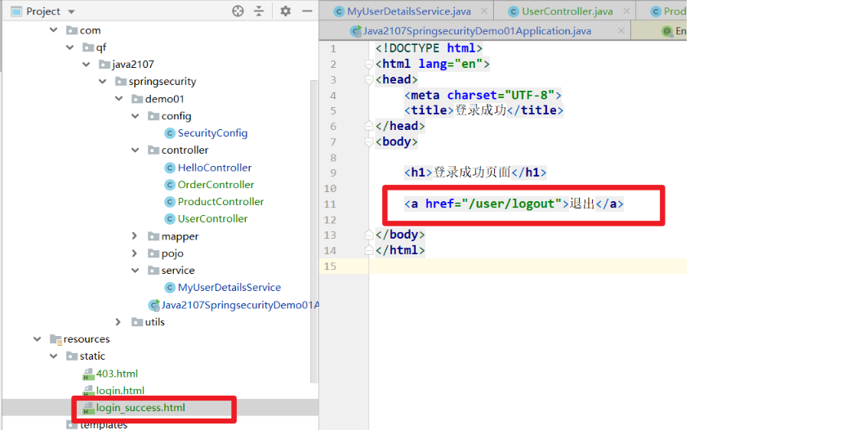Collapse the springsecurity package
The width and height of the screenshot is (868, 430).
click(102, 82)
